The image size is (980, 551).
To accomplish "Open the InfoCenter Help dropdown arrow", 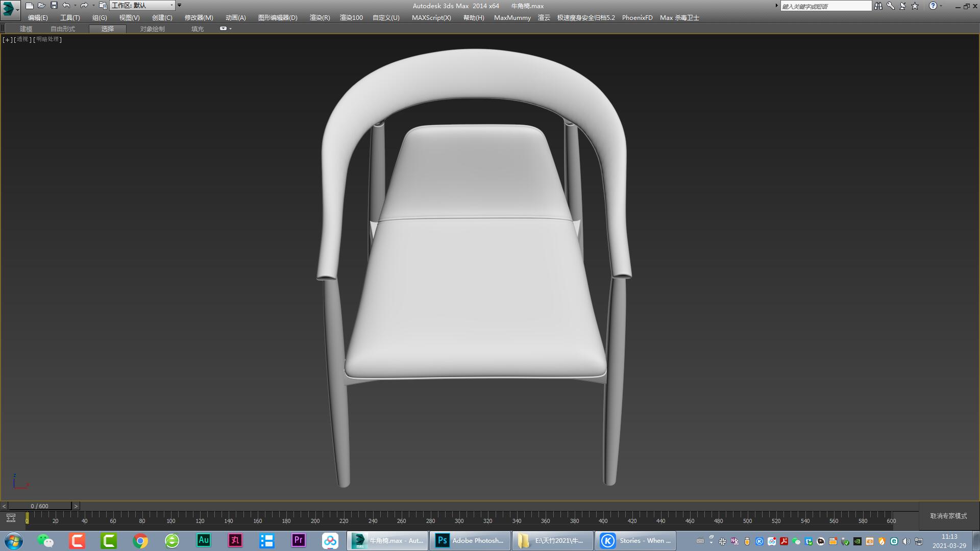I will 941,6.
